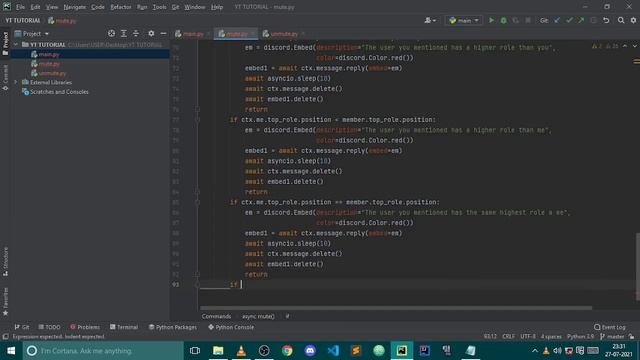Open the Window menu
This screenshot has height=360, width=640.
click(195, 7)
